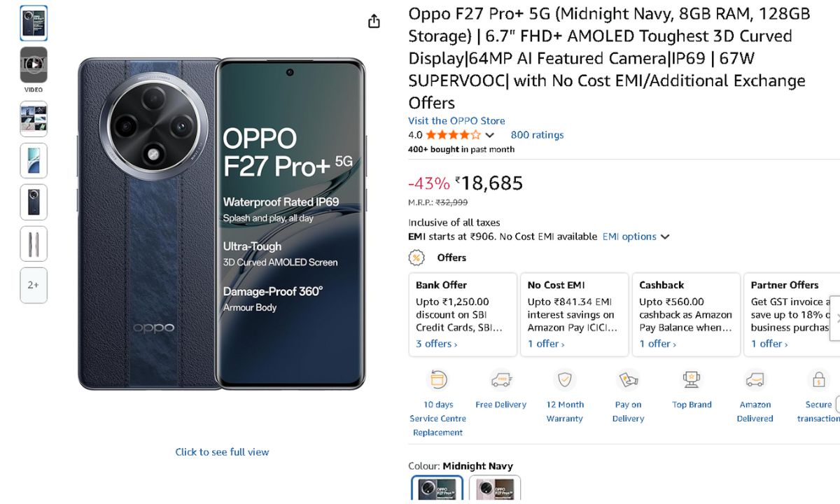Click the Amazon Delivered icon
Image resolution: width=840 pixels, height=504 pixels.
tap(755, 380)
